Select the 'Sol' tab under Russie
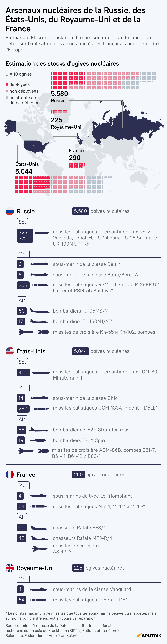 coord(22,222)
